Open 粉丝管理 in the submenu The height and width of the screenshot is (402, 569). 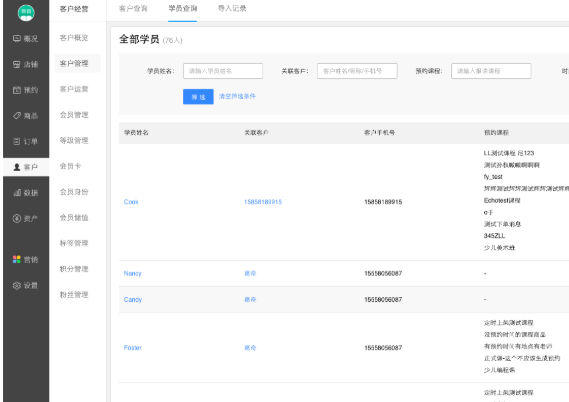click(x=74, y=295)
